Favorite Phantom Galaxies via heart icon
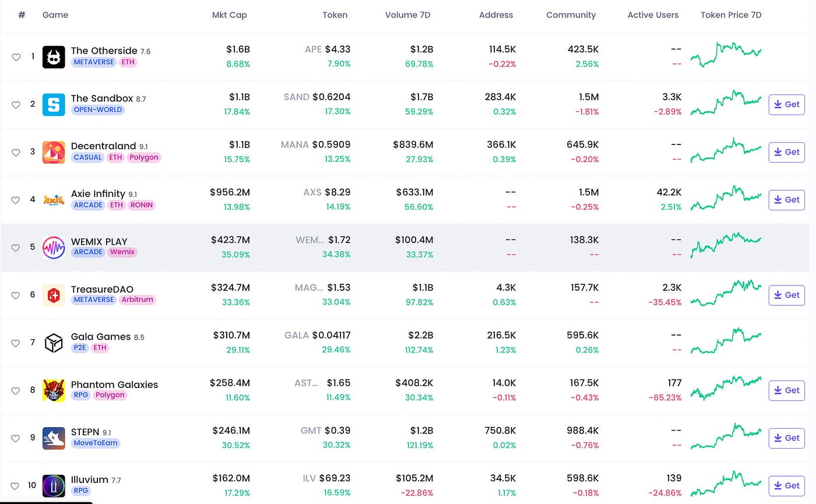Screen dimensions: 816x504 16,390
